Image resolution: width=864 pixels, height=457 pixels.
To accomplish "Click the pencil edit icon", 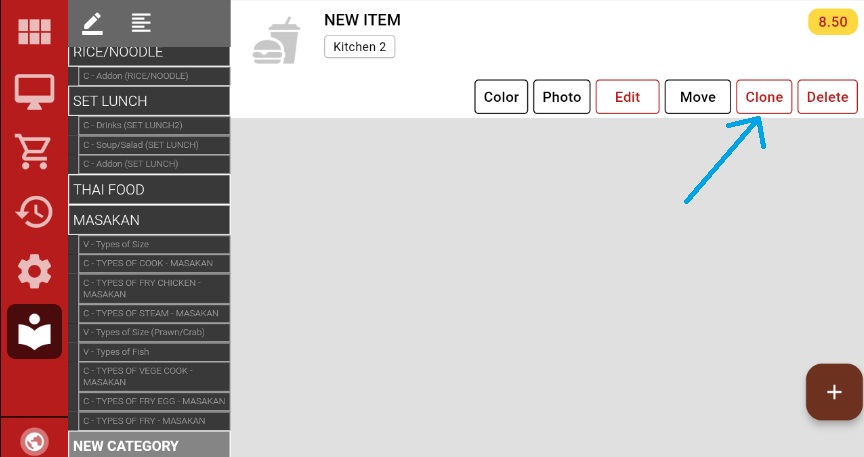I will pos(93,22).
